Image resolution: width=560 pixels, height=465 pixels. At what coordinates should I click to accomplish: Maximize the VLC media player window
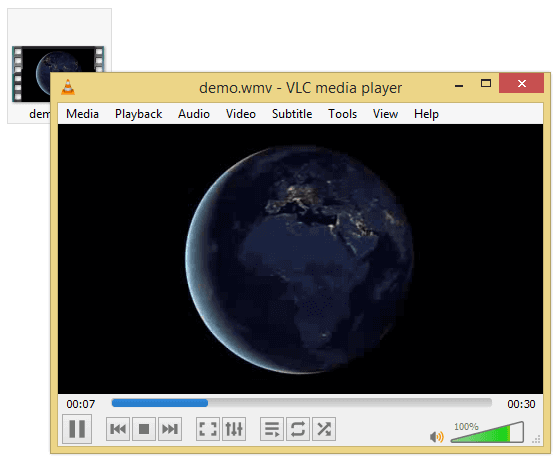tap(486, 84)
